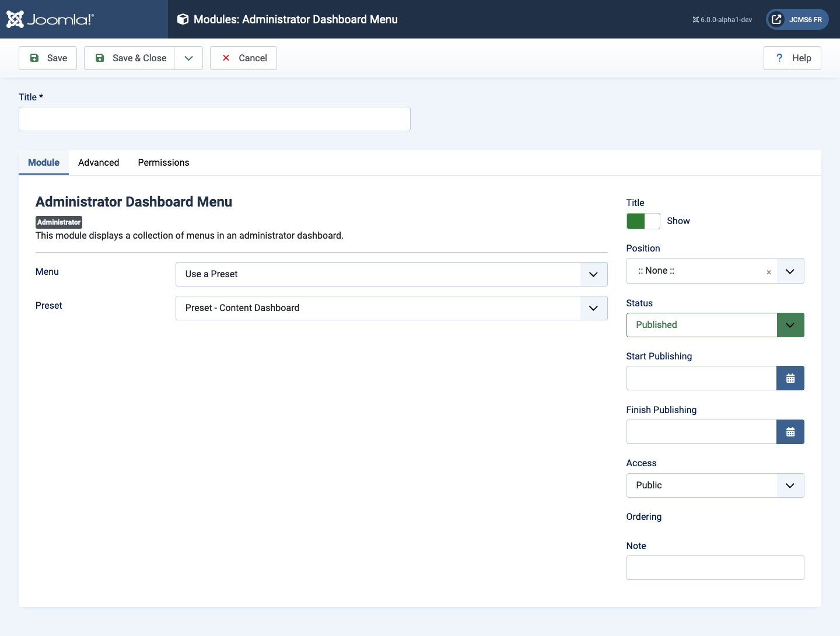Focus the module Title input field
The width and height of the screenshot is (840, 636).
(x=215, y=119)
